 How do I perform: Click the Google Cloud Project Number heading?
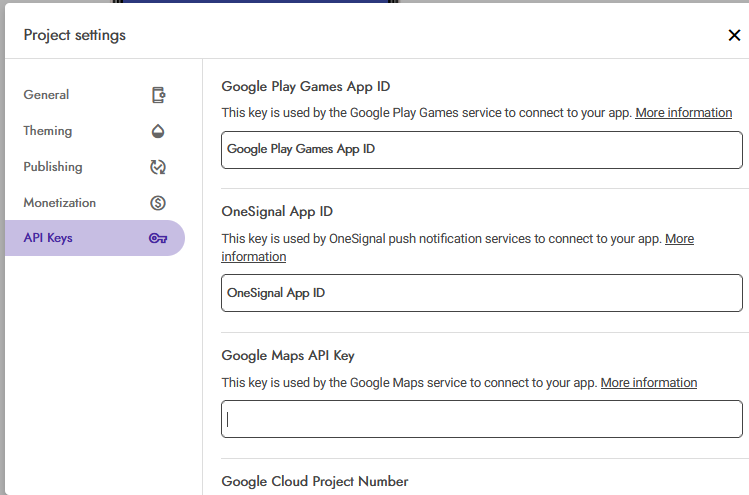(314, 482)
